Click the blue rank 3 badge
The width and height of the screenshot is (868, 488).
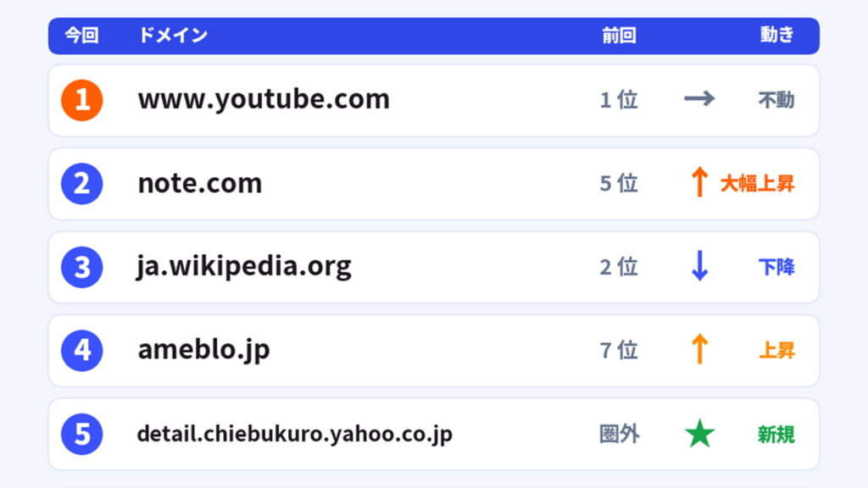(x=82, y=267)
